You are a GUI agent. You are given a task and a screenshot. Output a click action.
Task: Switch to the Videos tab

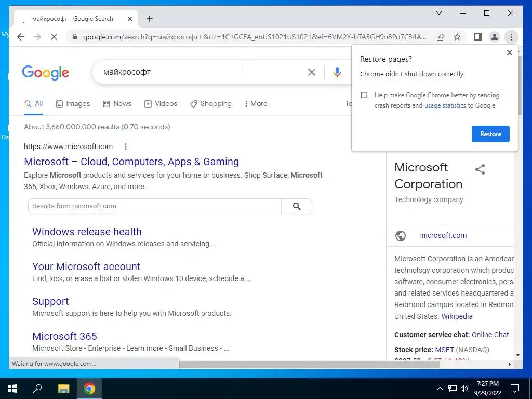click(161, 104)
